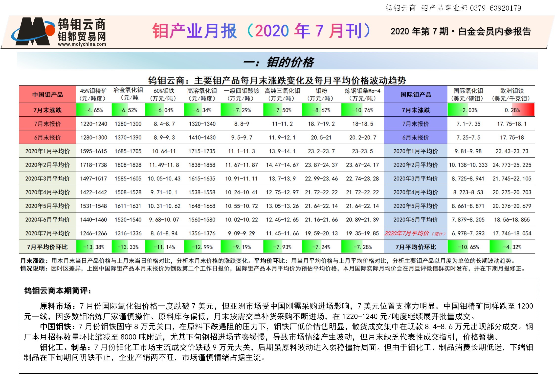Select the 1246-1266 July average cell
This screenshot has height=392, width=555.
coord(93,233)
